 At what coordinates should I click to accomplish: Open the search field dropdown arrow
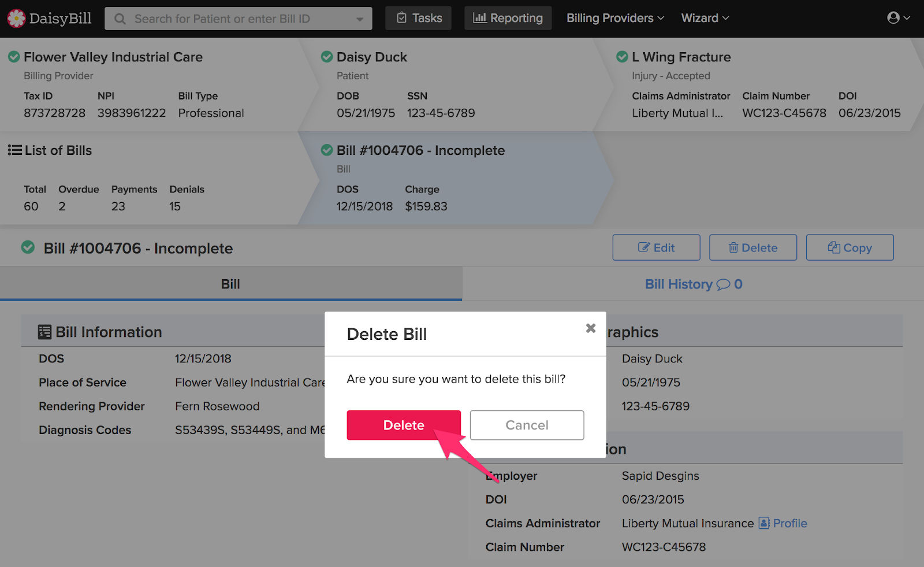pyautogui.click(x=360, y=19)
